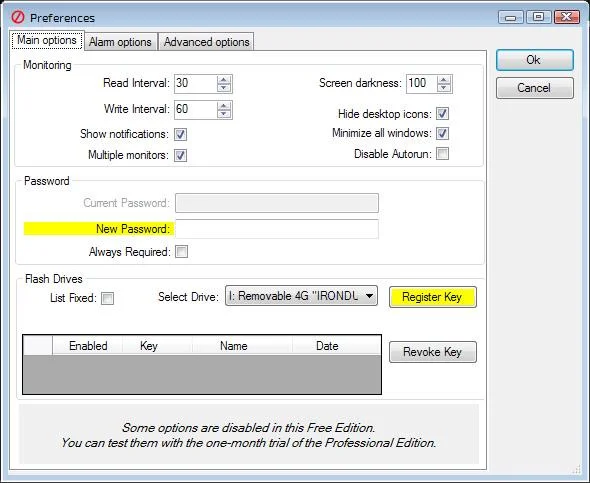Click the Revoke Key button
This screenshot has height=483, width=590.
point(433,352)
